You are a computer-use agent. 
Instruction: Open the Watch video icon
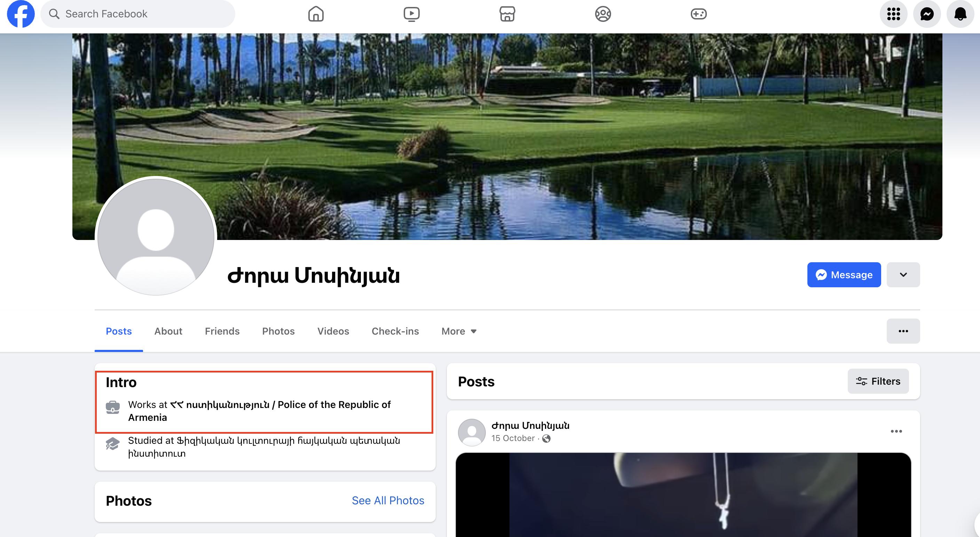point(412,15)
